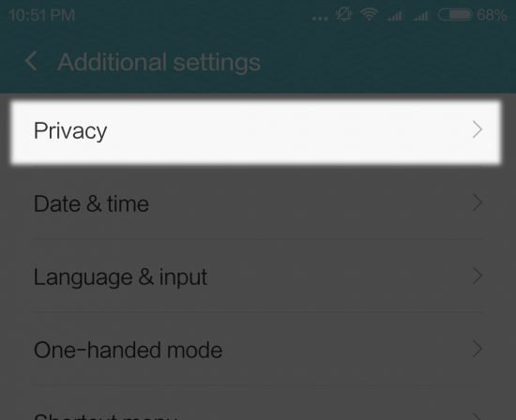Tap the Wi-Fi status bar icon
The width and height of the screenshot is (516, 420).
(x=369, y=15)
